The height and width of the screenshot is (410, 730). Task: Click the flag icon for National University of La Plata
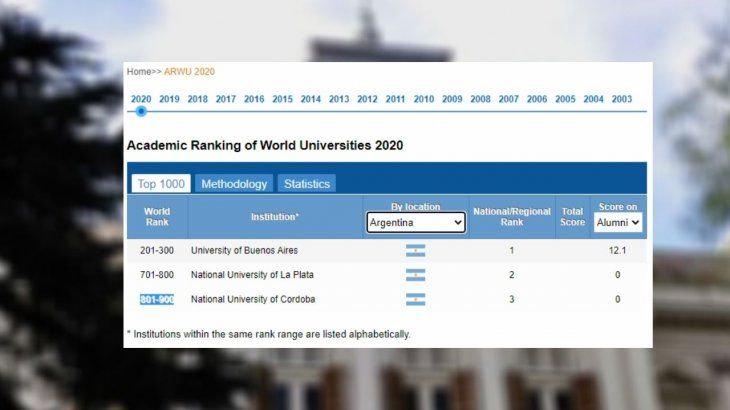pyautogui.click(x=415, y=275)
